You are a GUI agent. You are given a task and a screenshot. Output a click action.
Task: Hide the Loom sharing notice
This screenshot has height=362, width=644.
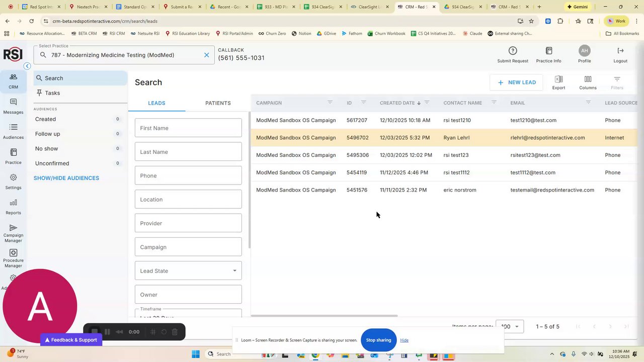coord(404,340)
